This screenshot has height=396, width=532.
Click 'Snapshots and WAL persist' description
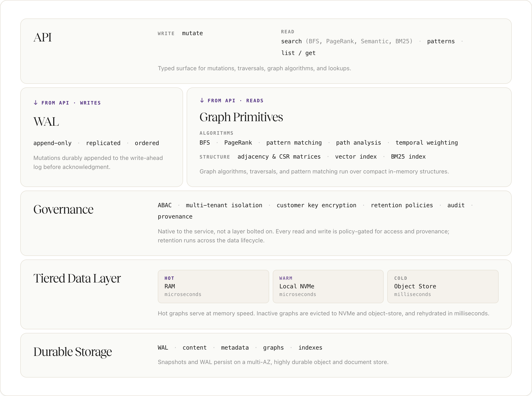click(273, 362)
